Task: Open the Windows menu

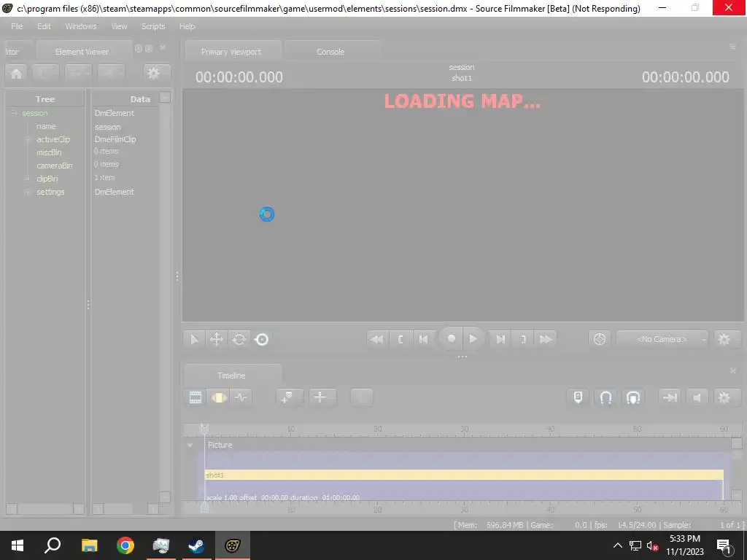Action: coord(80,26)
